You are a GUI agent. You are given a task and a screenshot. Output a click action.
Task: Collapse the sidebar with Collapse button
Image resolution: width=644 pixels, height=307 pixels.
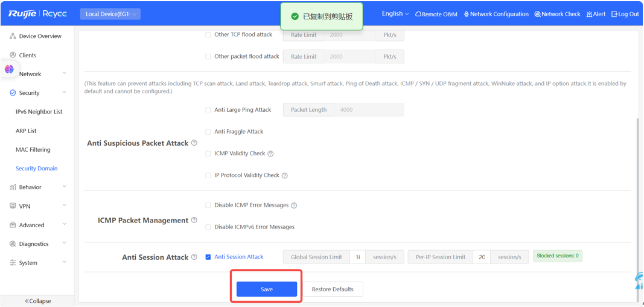point(38,301)
